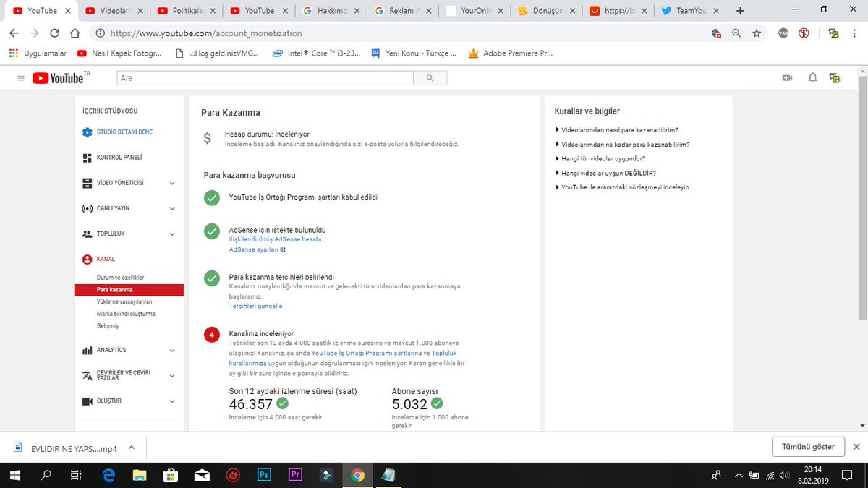Click the Tümünü göster downloads button
This screenshot has height=488, width=868.
808,447
